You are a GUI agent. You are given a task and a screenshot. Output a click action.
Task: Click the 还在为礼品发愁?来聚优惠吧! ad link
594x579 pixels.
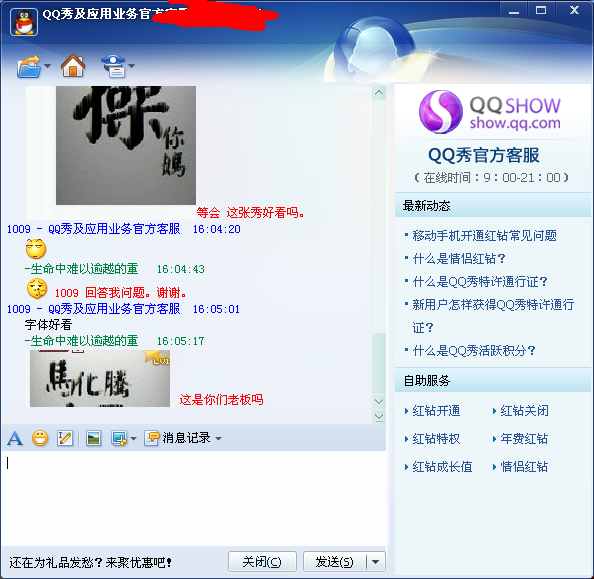point(91,562)
